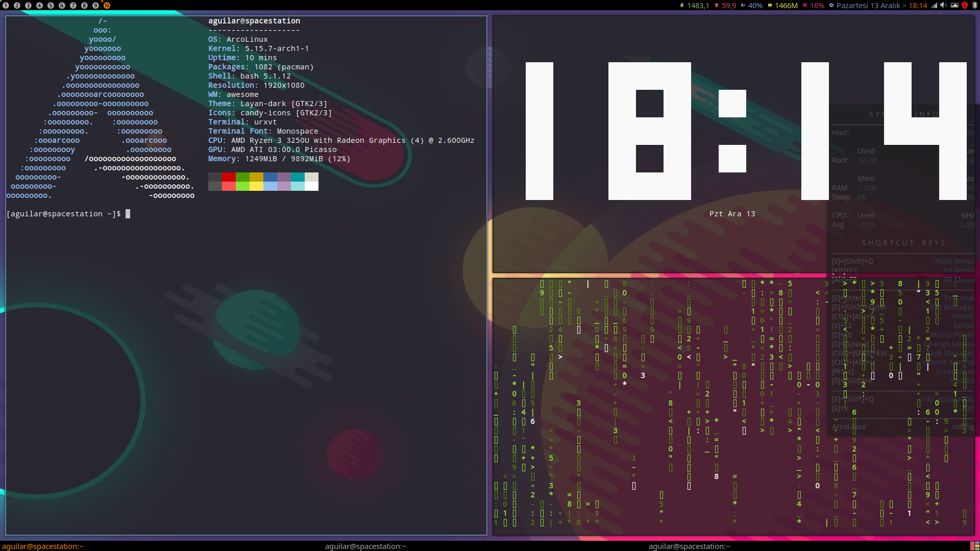Click the terminal prompt line with cursor
980x551 pixels.
(x=66, y=214)
